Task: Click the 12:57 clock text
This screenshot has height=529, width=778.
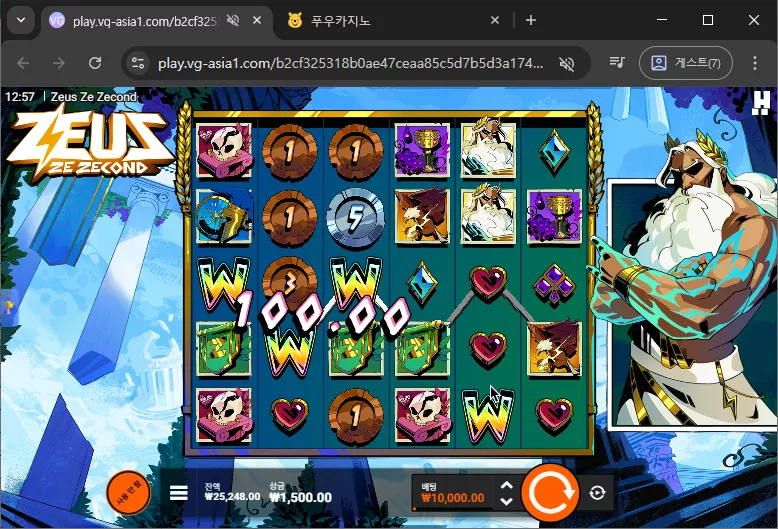Action: [20, 97]
